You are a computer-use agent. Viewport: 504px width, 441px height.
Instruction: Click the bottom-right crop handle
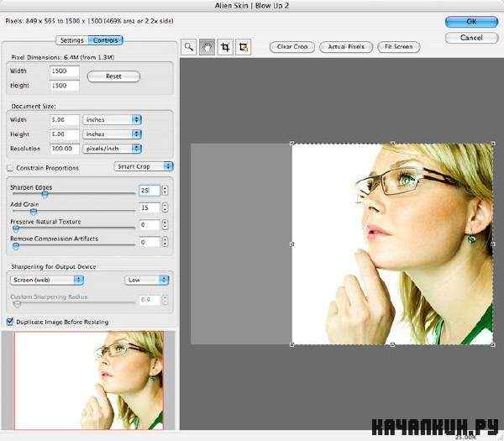[493, 345]
